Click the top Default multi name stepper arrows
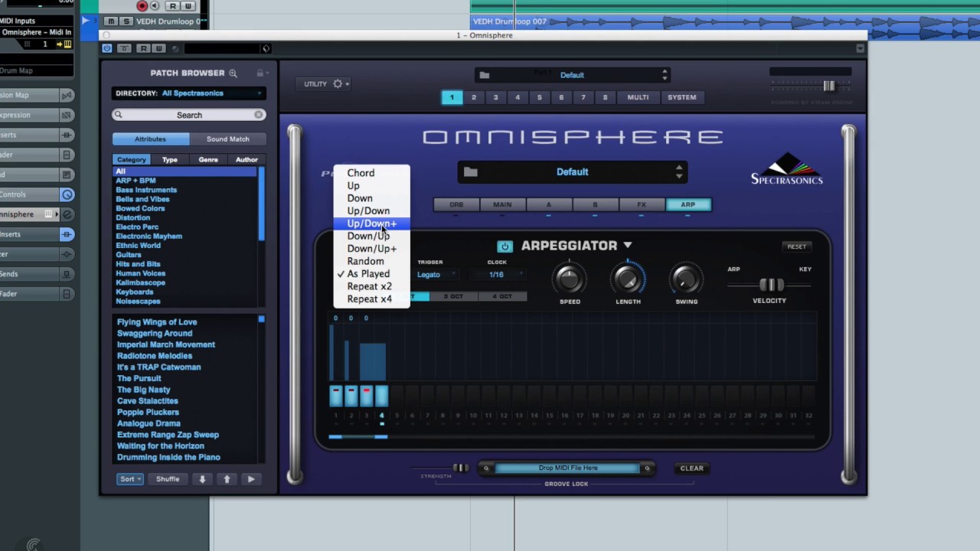The height and width of the screenshot is (551, 980). coord(665,75)
